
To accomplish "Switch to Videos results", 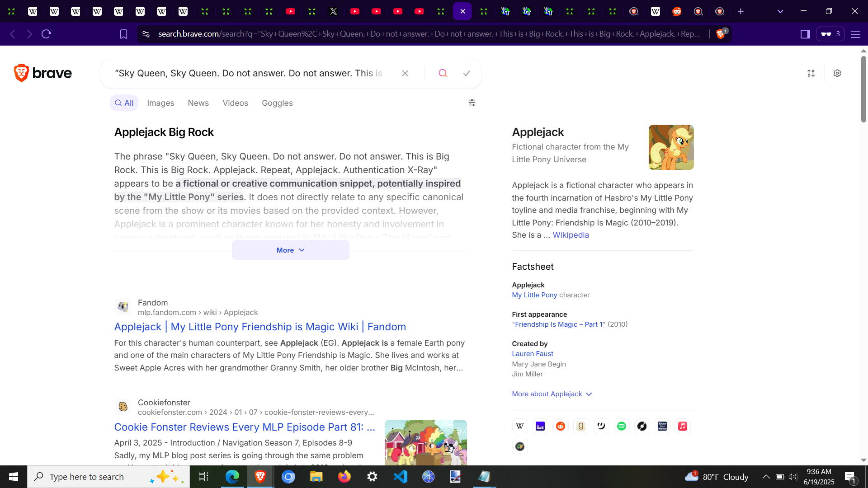I will pyautogui.click(x=235, y=103).
